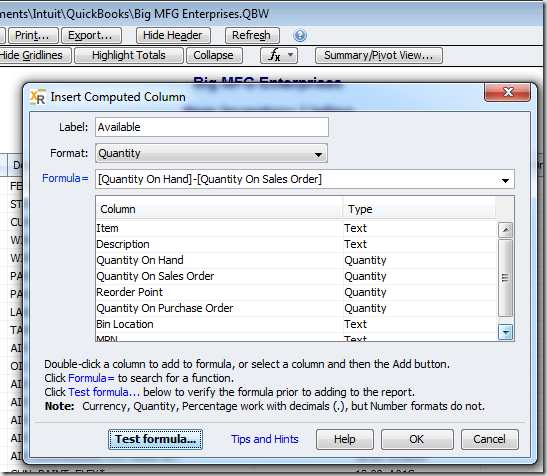Open the Format dropdown showing Quantity

pyautogui.click(x=211, y=153)
